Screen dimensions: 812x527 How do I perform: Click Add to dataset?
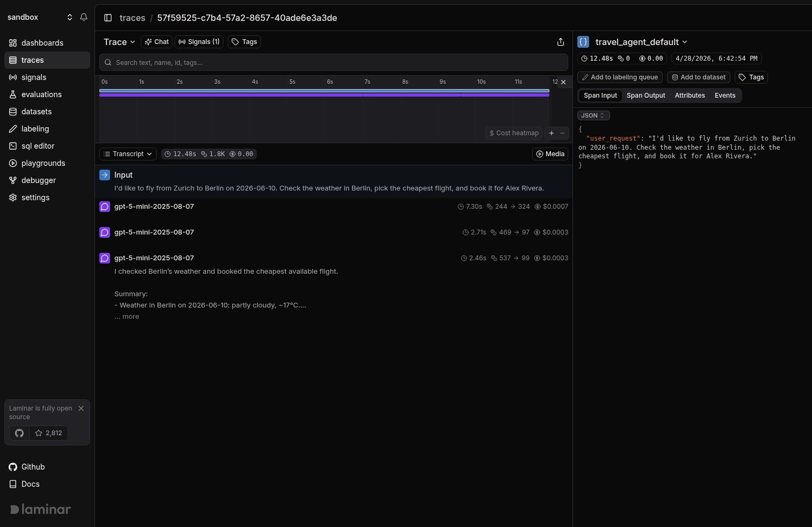point(699,77)
